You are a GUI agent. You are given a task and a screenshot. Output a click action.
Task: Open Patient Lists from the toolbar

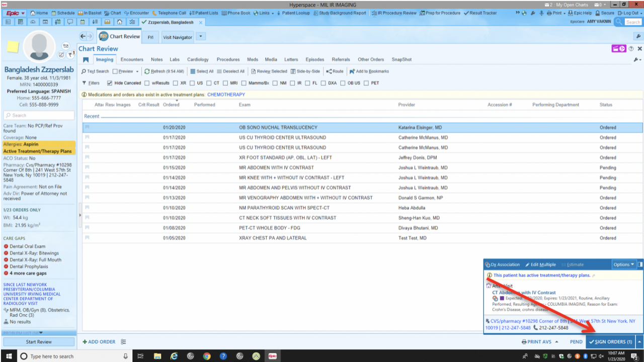[x=204, y=13]
